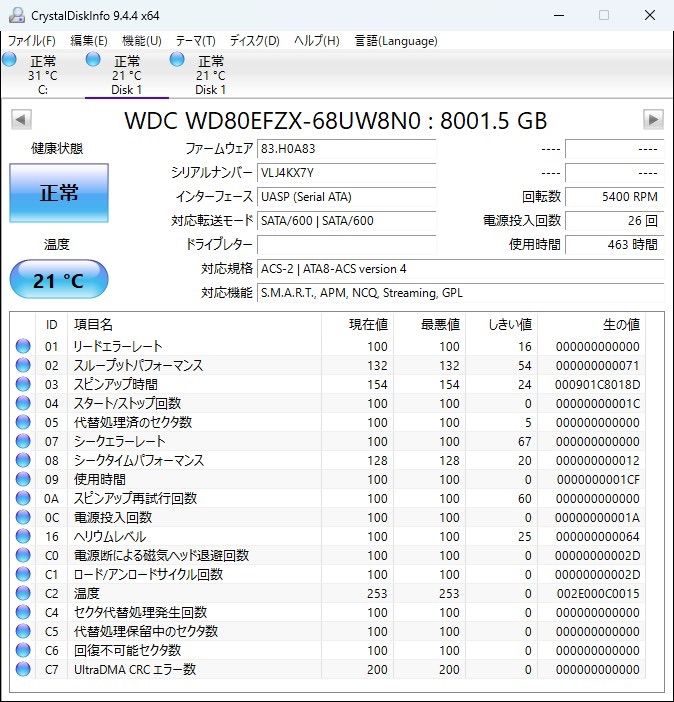The height and width of the screenshot is (702, 674).
Task: Select the 代替処理保留中のセクタ数 row name
Action: pos(146,631)
